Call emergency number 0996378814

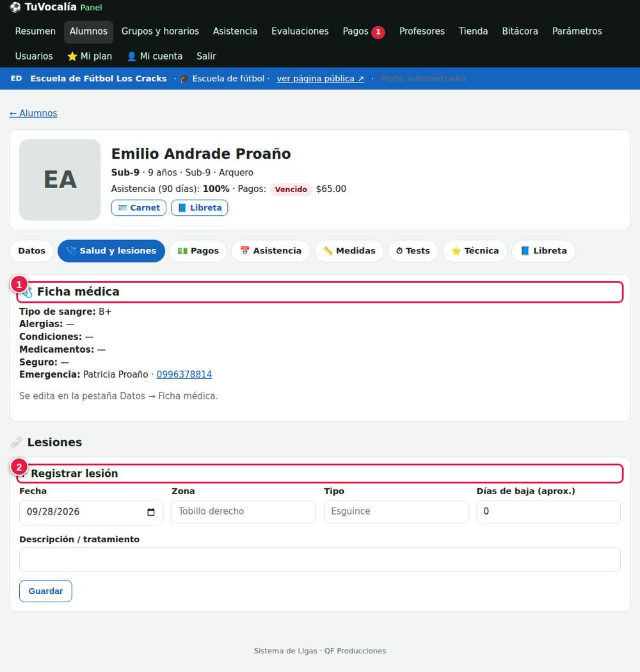[x=184, y=374]
